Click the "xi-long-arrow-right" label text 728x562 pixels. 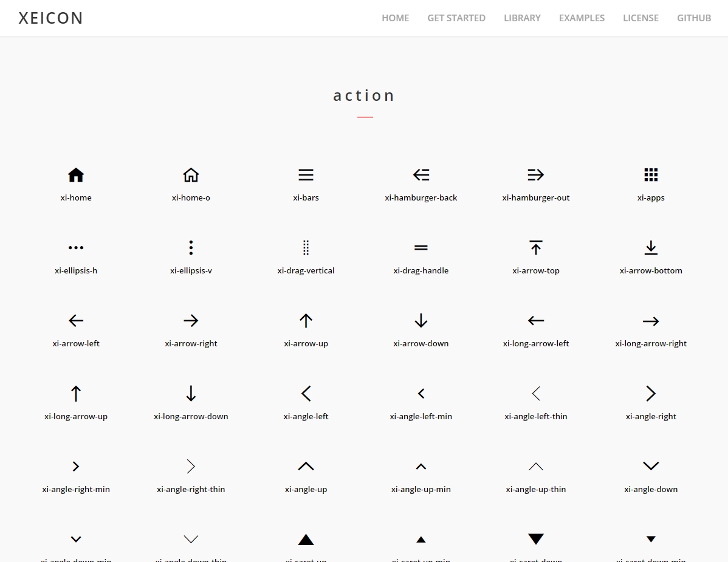pyautogui.click(x=651, y=343)
